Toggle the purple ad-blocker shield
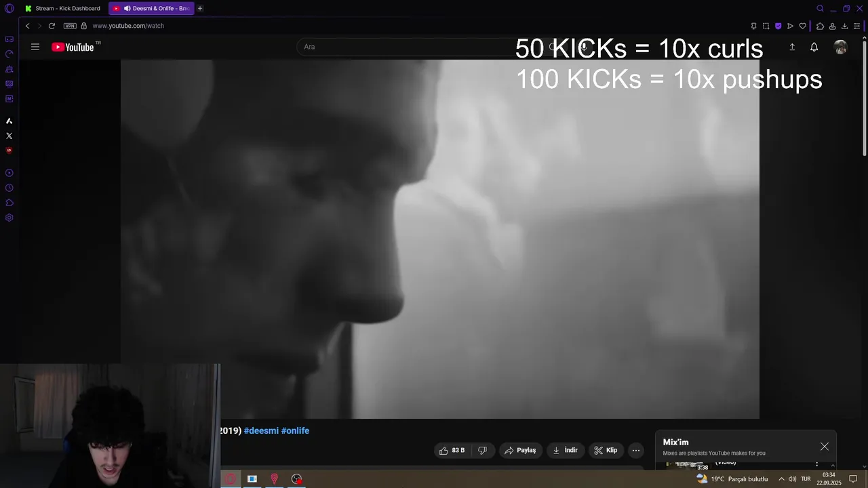The height and width of the screenshot is (488, 868). (778, 26)
